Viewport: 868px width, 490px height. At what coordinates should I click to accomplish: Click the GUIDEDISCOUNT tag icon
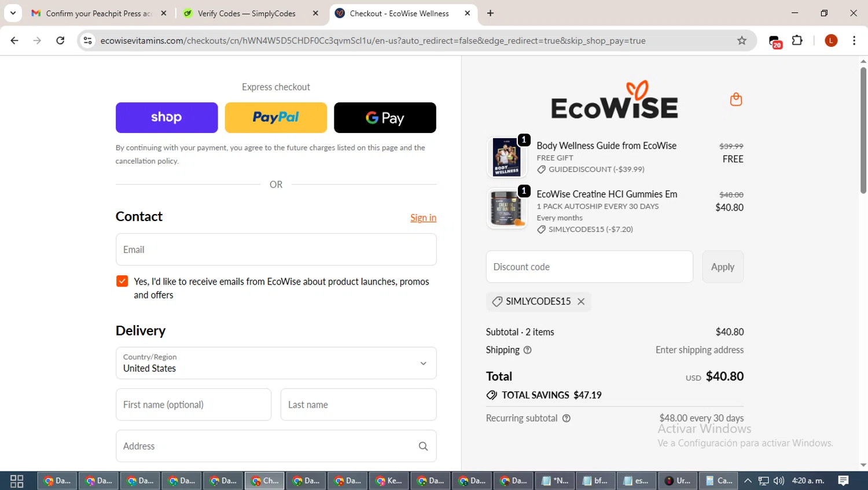541,170
